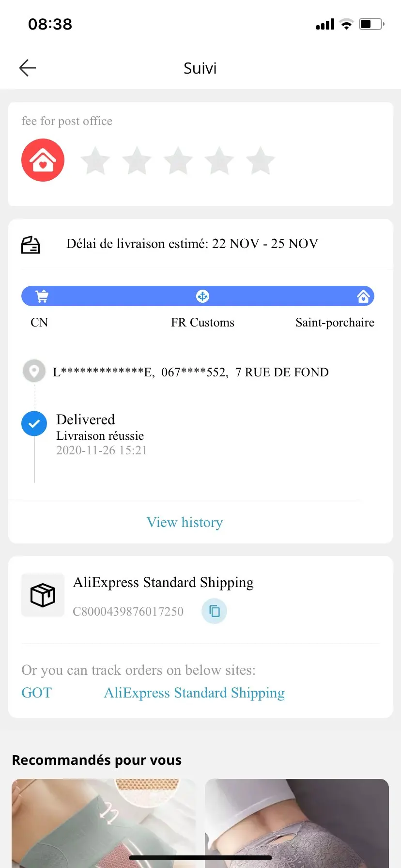Open the GOT tracking site link

(x=36, y=693)
